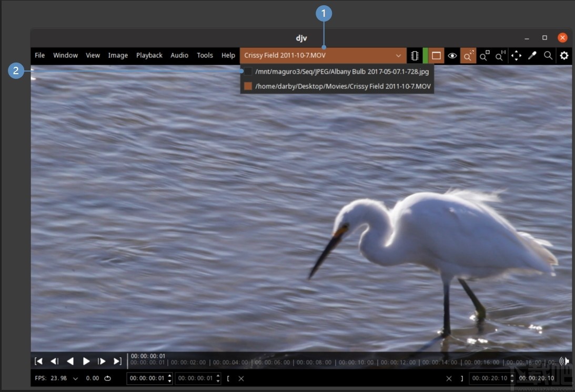Screen dimensions: 575x392
Task: Open the Help menu
Action: click(228, 55)
